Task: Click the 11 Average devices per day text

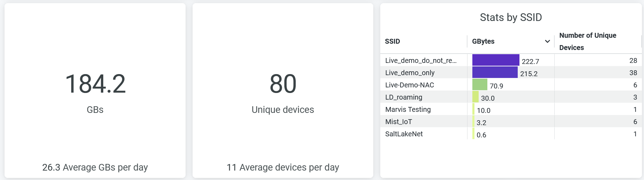Action: click(x=283, y=167)
